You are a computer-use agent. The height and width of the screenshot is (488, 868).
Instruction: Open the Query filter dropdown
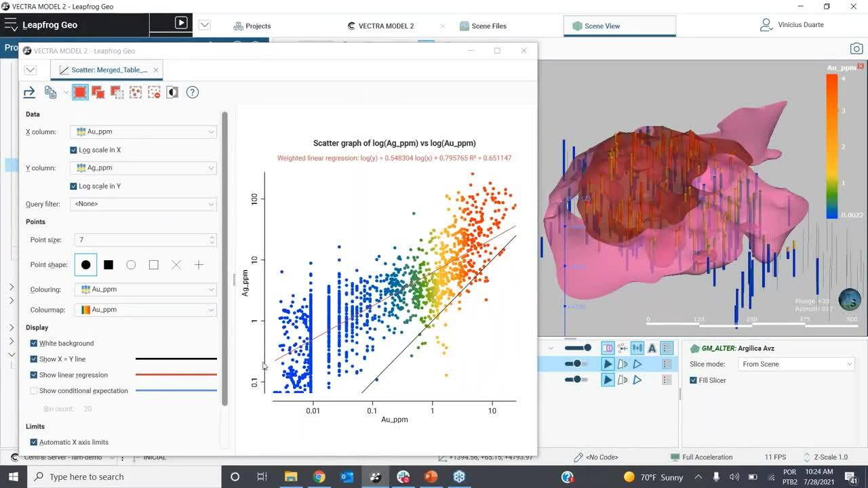[x=143, y=203]
